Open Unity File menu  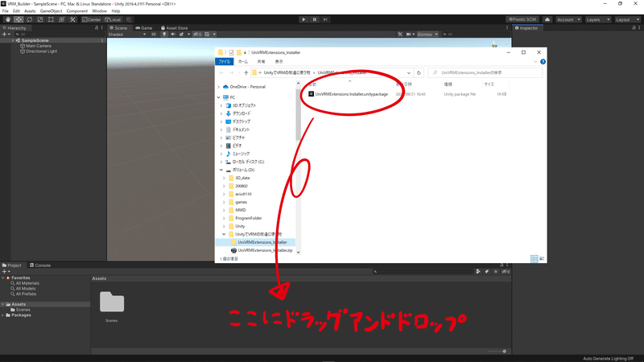[6, 11]
